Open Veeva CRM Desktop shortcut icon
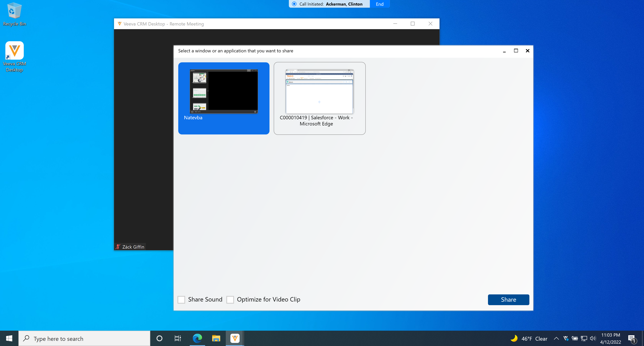This screenshot has height=346, width=644. pyautogui.click(x=14, y=51)
